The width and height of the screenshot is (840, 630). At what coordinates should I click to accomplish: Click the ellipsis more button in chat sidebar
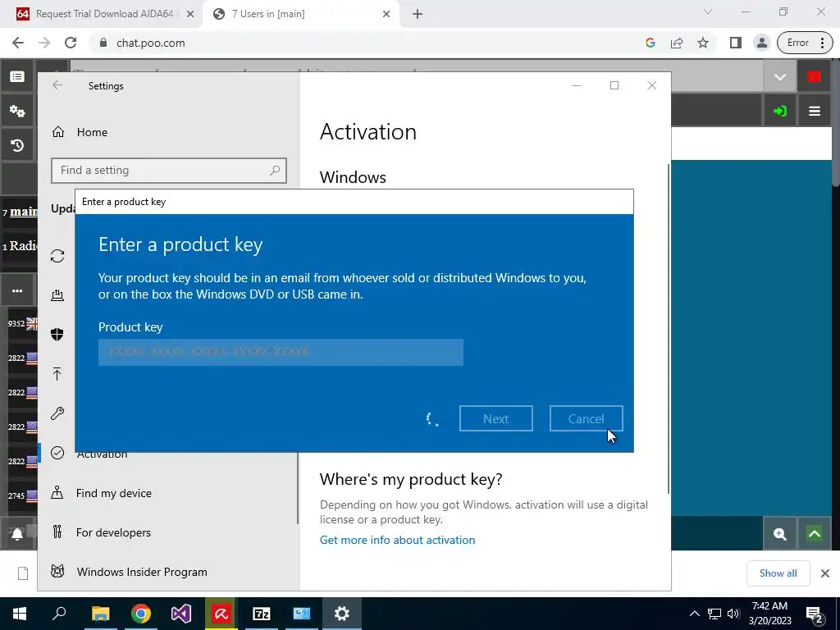point(17,291)
